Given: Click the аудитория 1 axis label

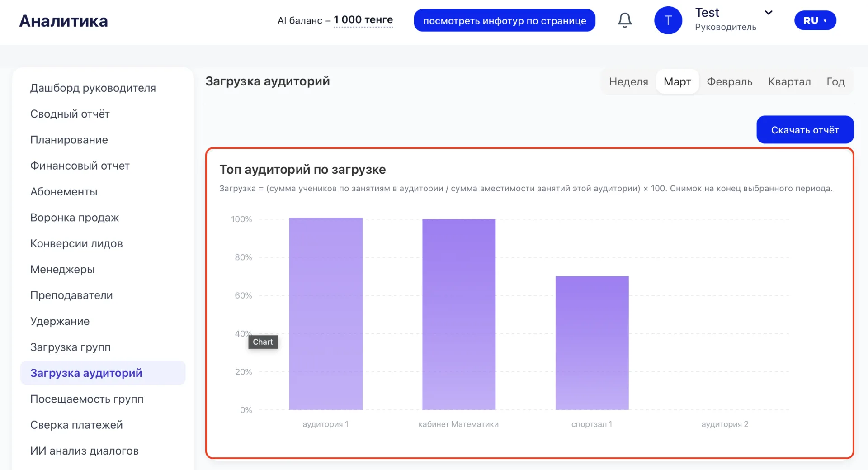Looking at the screenshot, I should click(325, 424).
